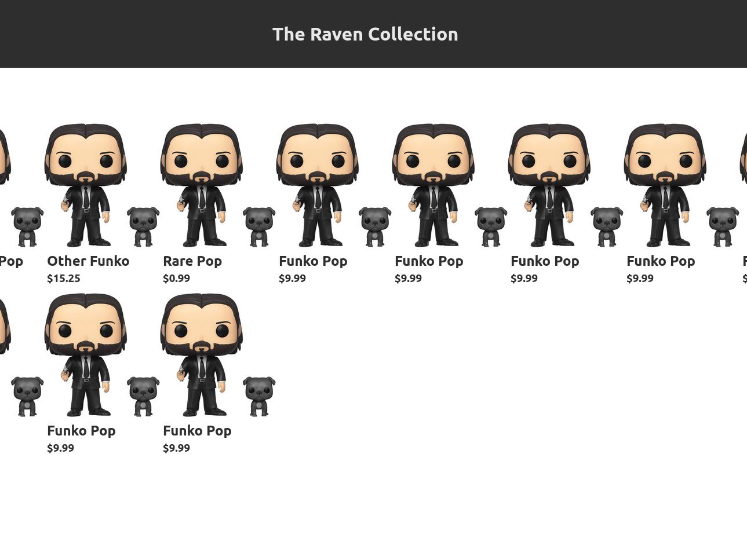The width and height of the screenshot is (747, 560).
Task: Click the dog figure at the top-row right edge
Action: pyautogui.click(x=723, y=226)
